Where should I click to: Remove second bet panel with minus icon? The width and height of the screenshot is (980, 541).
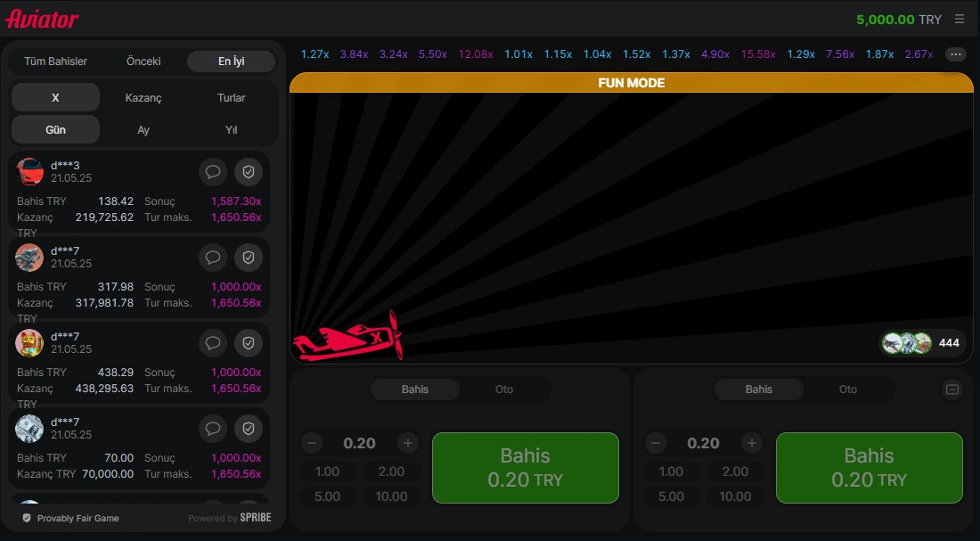click(951, 389)
